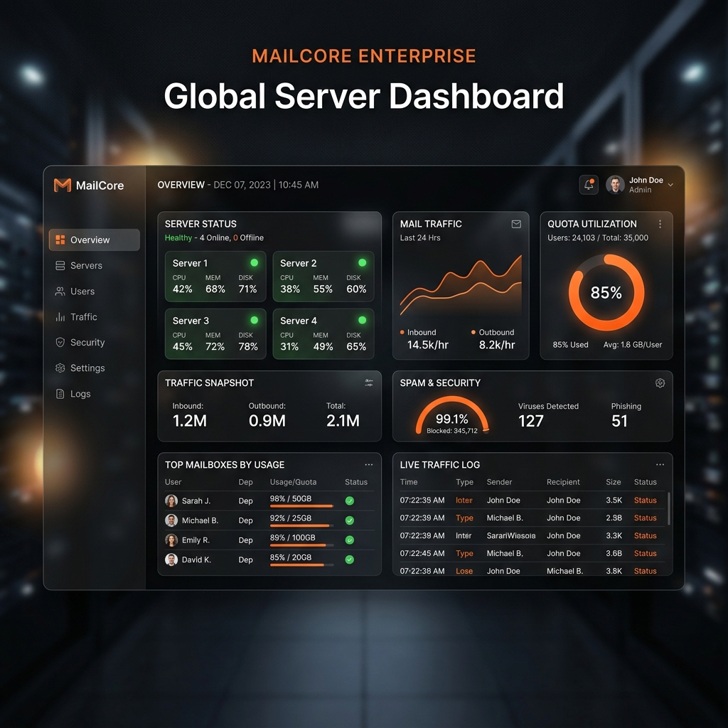Image resolution: width=728 pixels, height=728 pixels.
Task: Click the Users people icon
Action: pyautogui.click(x=60, y=291)
